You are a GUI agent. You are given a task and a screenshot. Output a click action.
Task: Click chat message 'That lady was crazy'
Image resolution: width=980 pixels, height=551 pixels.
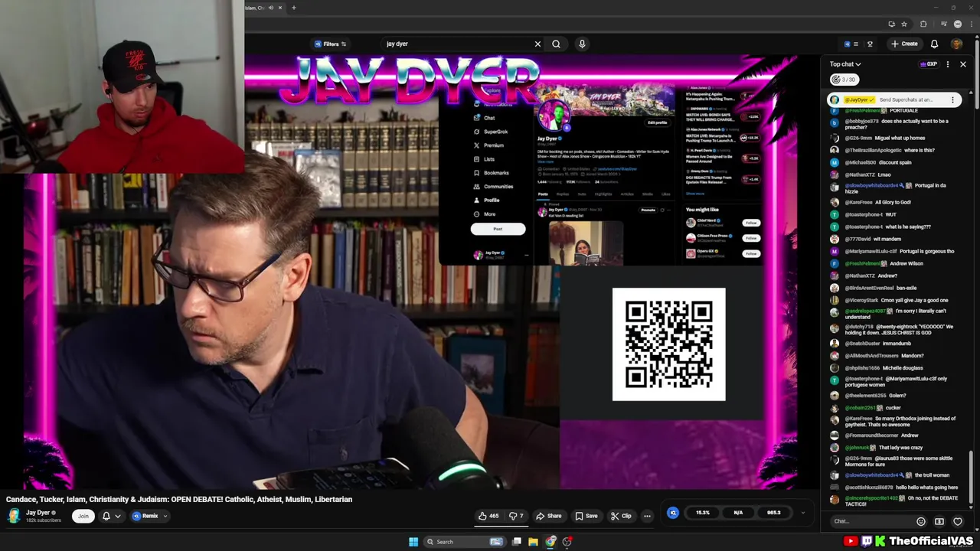tap(900, 448)
